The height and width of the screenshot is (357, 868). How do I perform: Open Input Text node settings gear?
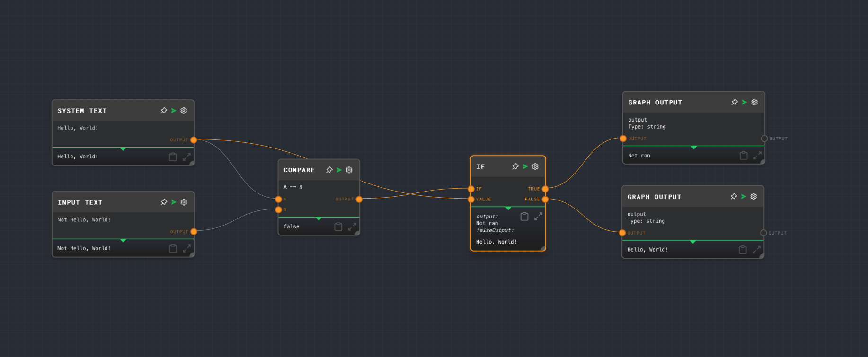pyautogui.click(x=184, y=202)
